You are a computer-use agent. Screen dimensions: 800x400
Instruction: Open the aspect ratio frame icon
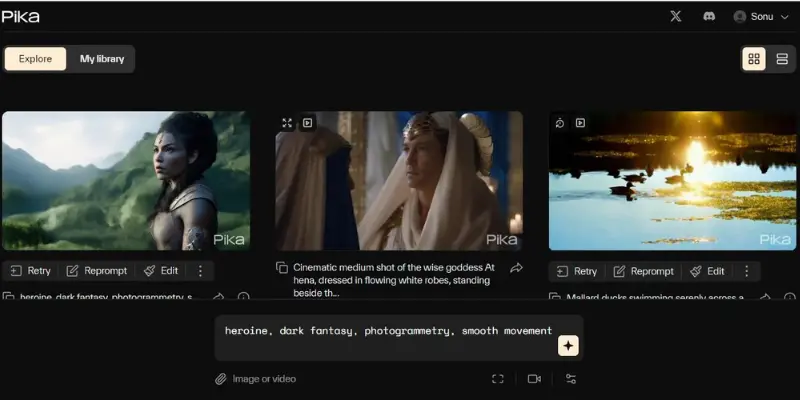point(498,379)
